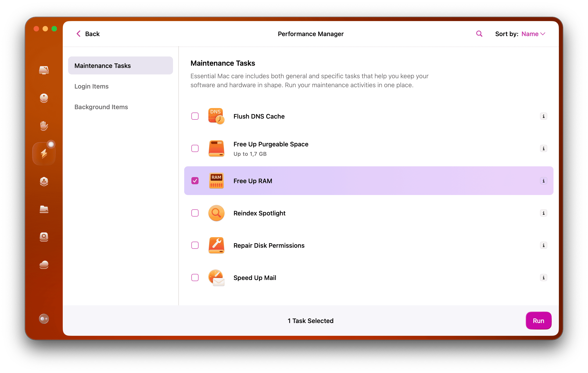The image size is (588, 373).
Task: Open the user avatar at sidebar bottom
Action: click(x=44, y=318)
